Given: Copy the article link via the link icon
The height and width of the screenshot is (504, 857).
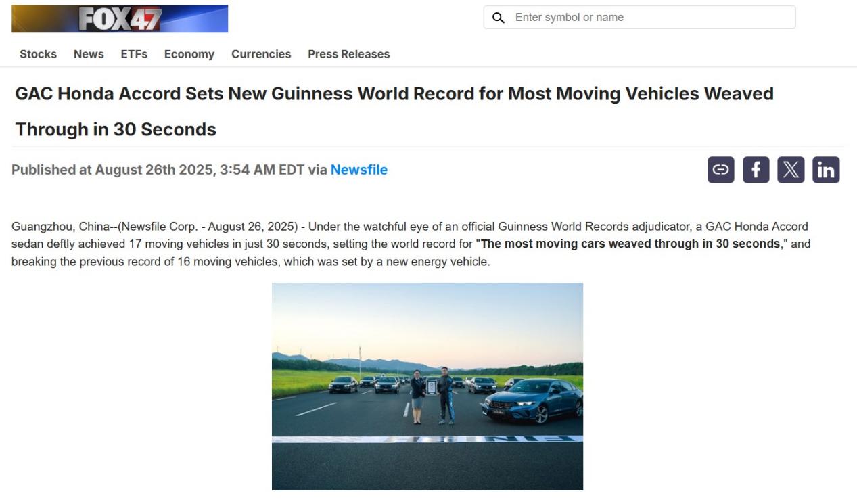Looking at the screenshot, I should coord(720,170).
